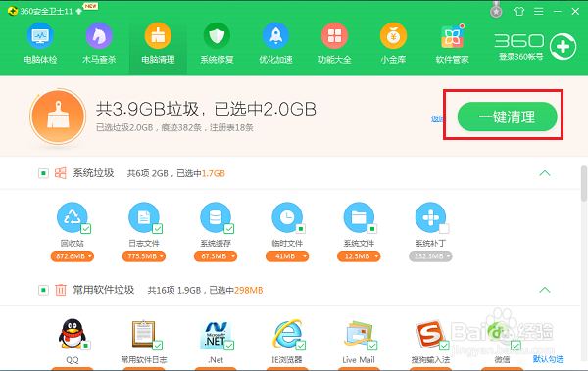Click the 默认勾选 link
The width and height of the screenshot is (588, 371).
[548, 359]
